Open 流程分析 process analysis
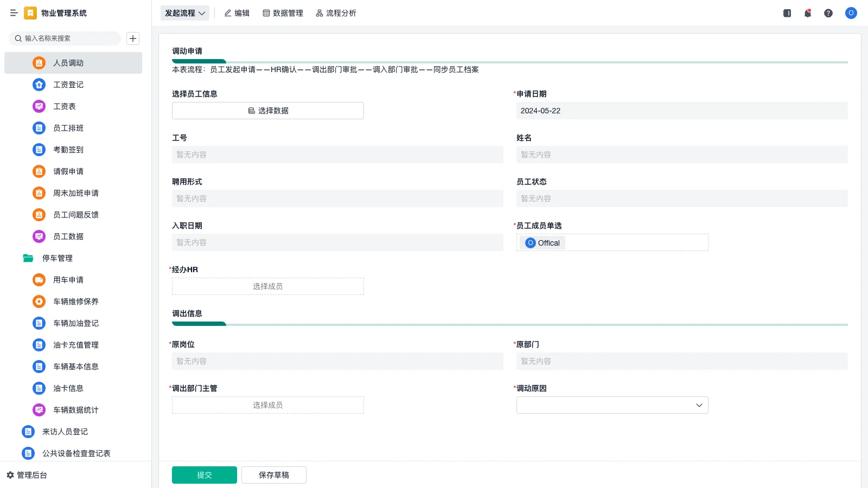 336,13
